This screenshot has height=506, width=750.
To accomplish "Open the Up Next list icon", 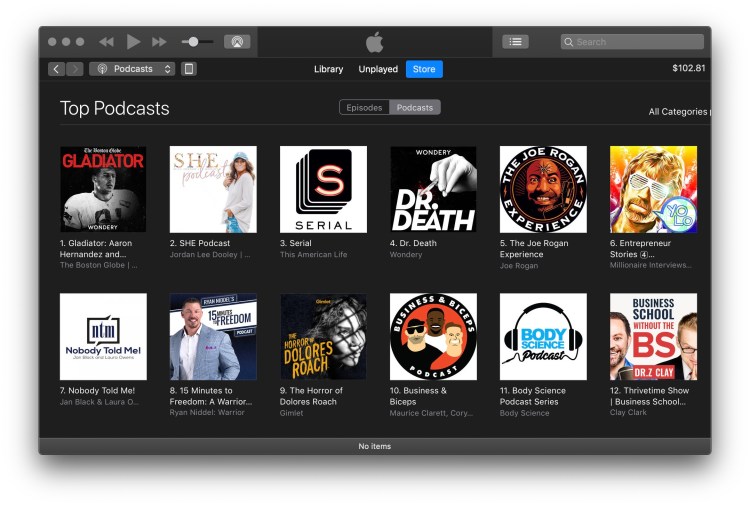I will [x=515, y=42].
